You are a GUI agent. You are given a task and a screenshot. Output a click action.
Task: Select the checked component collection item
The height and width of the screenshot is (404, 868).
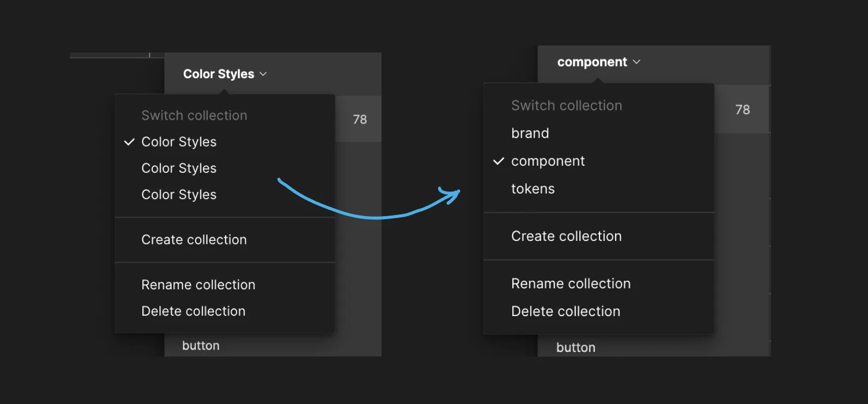[x=548, y=161]
